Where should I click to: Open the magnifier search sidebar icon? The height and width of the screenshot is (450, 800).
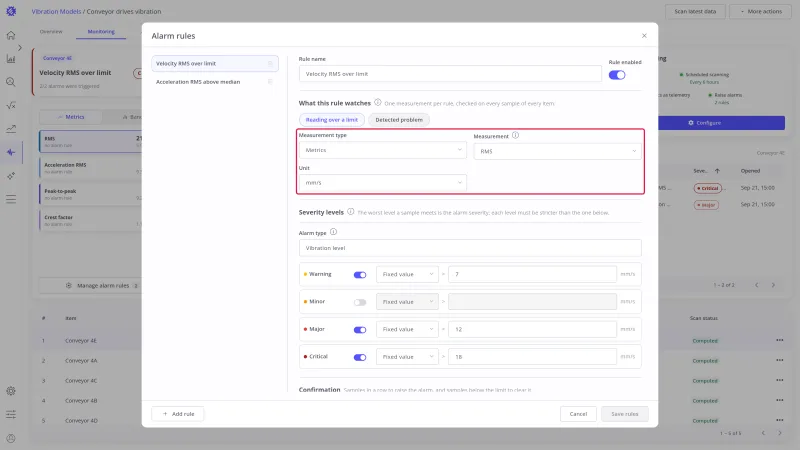coord(11,82)
